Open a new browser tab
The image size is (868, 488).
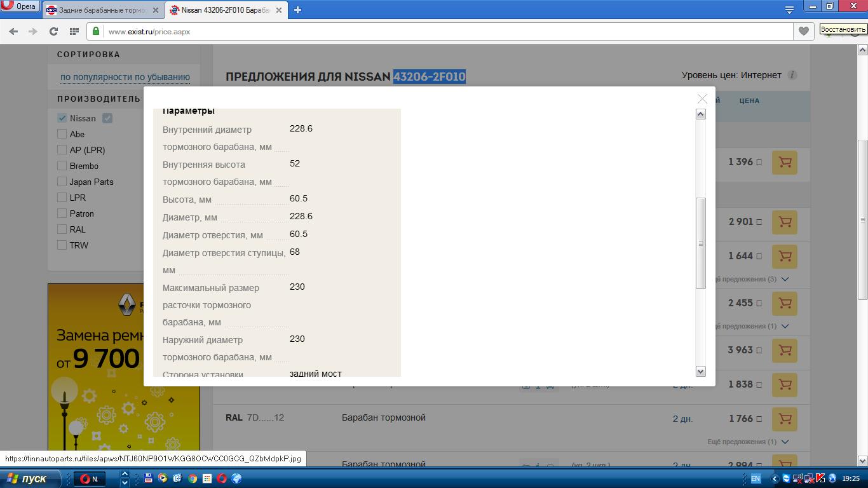click(297, 10)
